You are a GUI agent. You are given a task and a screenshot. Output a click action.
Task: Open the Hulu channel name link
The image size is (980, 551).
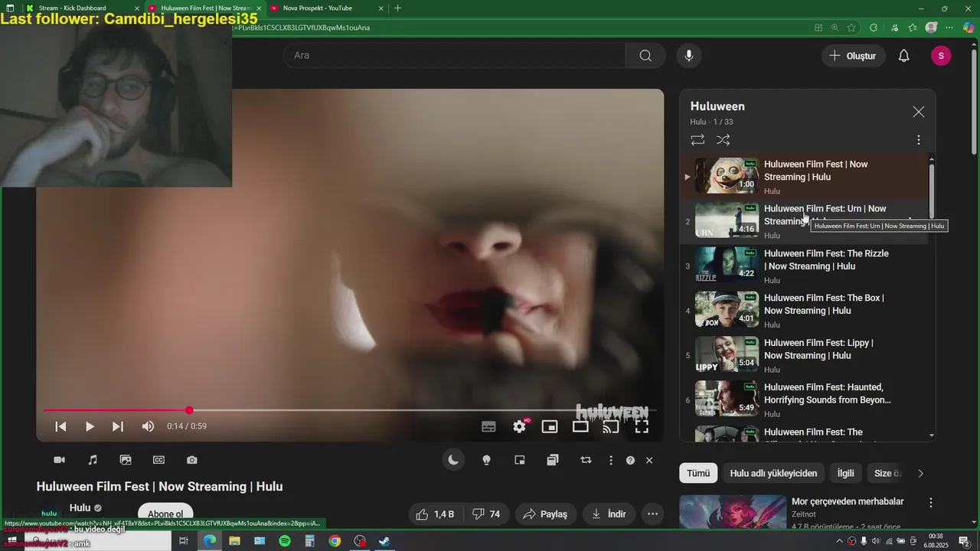click(x=80, y=507)
